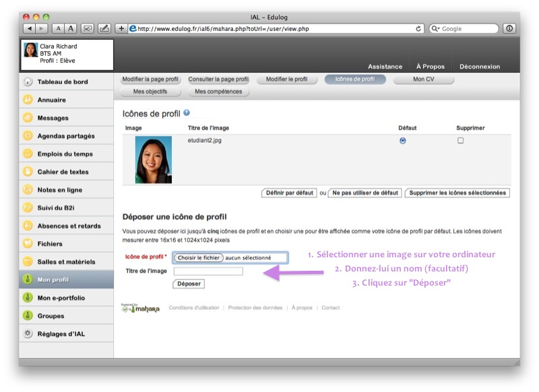Open the Conditions d'utilisation footer link
Screen dimensions: 539x392
pos(194,308)
